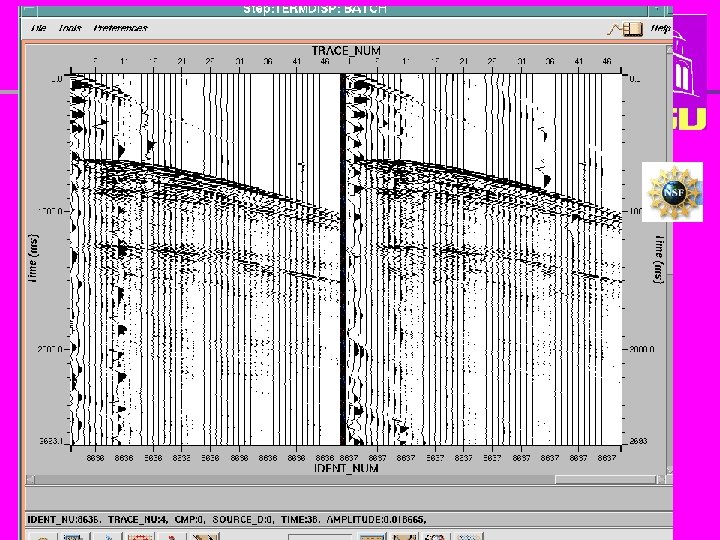Click inside the right seismic gather panel
The image size is (720, 540).
pos(484,259)
